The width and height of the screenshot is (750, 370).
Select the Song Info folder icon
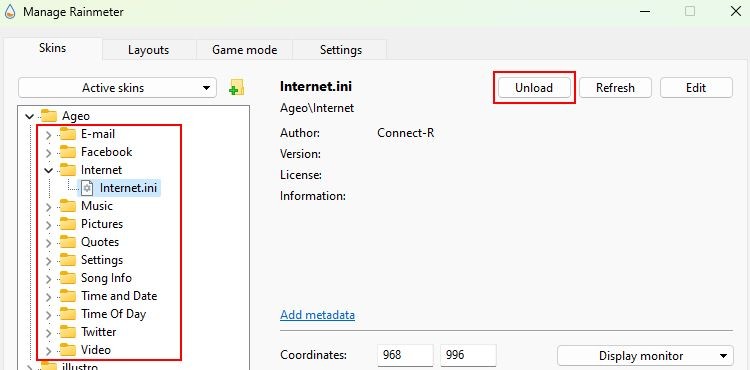pyautogui.click(x=68, y=278)
